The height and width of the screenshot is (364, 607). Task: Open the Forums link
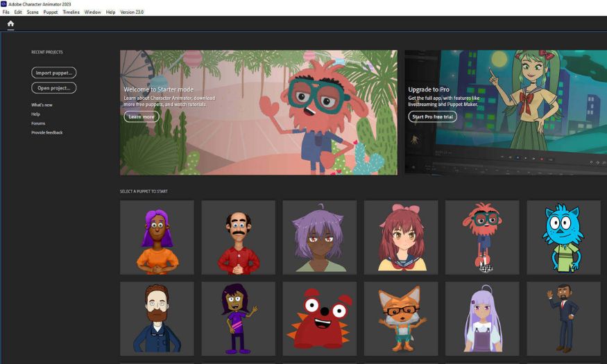[x=38, y=123]
